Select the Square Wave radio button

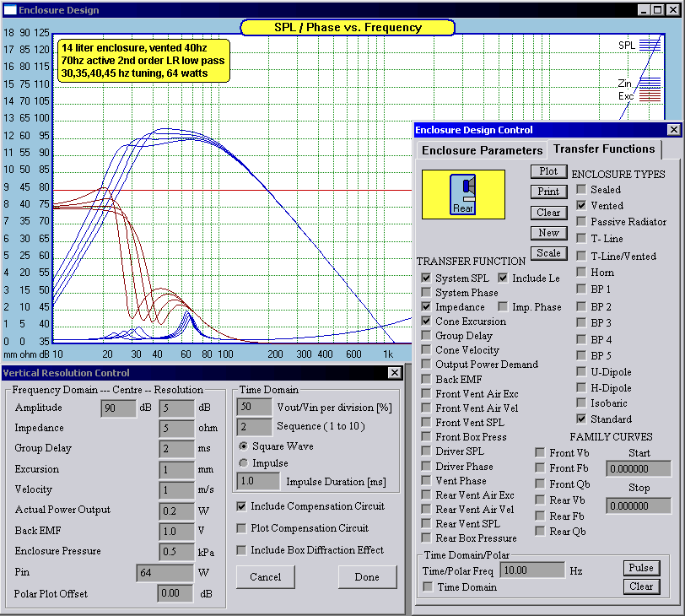click(243, 446)
